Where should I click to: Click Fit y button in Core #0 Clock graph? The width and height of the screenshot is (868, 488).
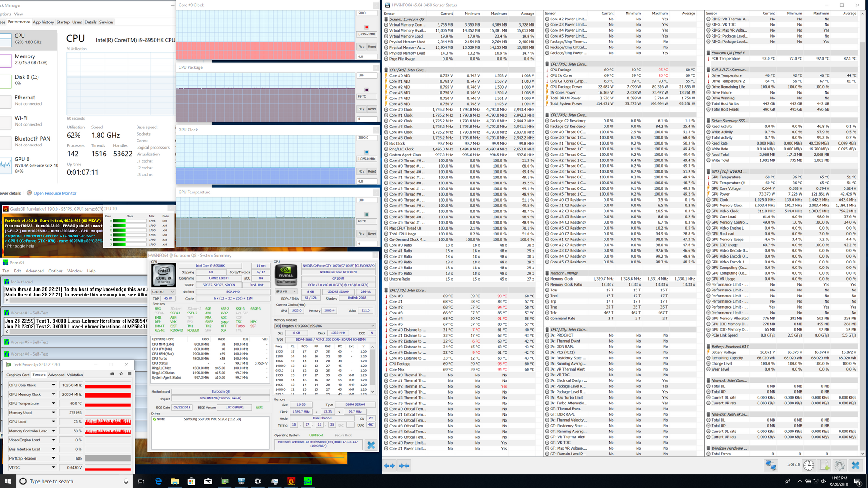pos(361,47)
